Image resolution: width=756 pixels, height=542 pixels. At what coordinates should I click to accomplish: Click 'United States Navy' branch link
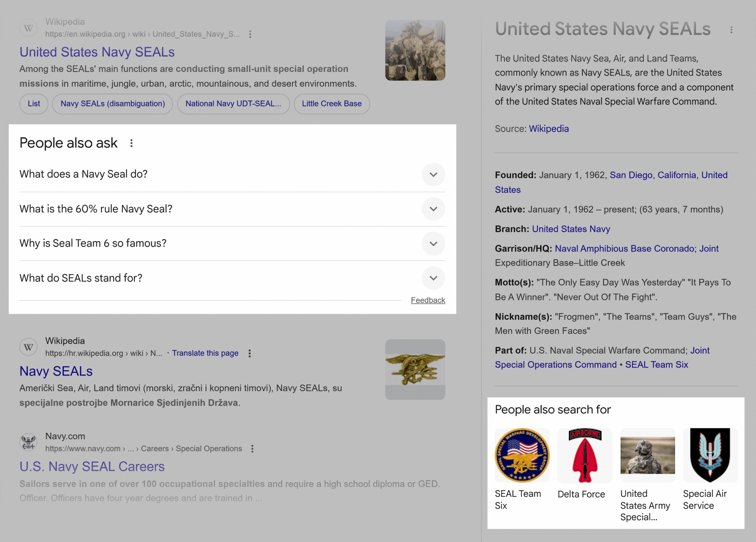[x=571, y=229]
